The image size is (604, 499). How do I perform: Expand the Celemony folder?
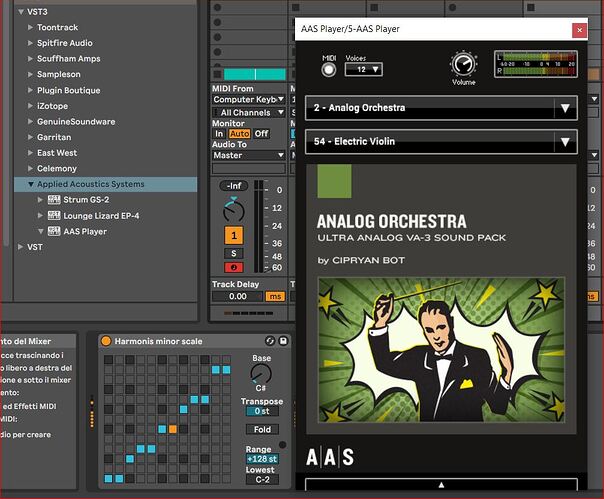click(30, 168)
